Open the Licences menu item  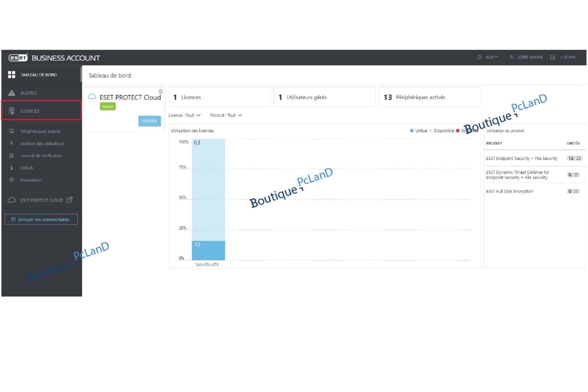coord(41,111)
